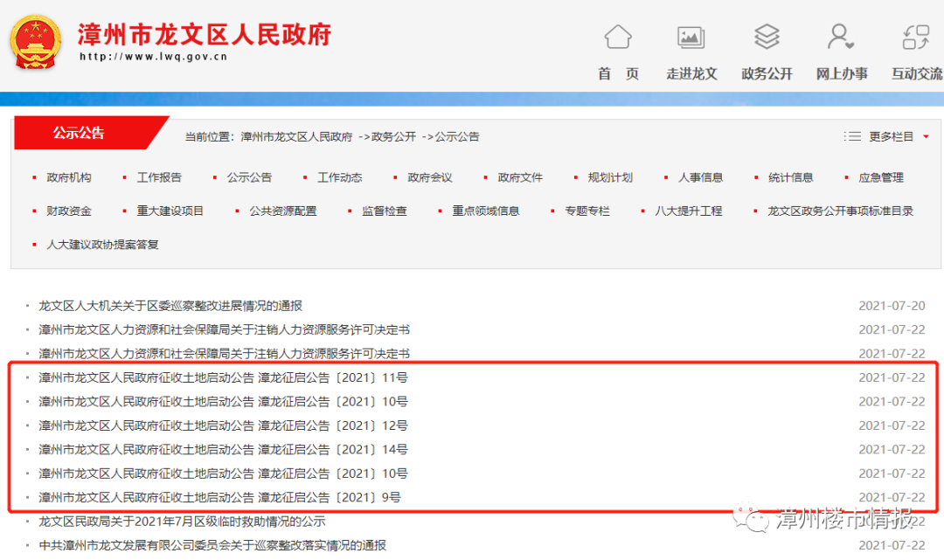
Task: Open 重大建设项目 category
Action: point(170,211)
